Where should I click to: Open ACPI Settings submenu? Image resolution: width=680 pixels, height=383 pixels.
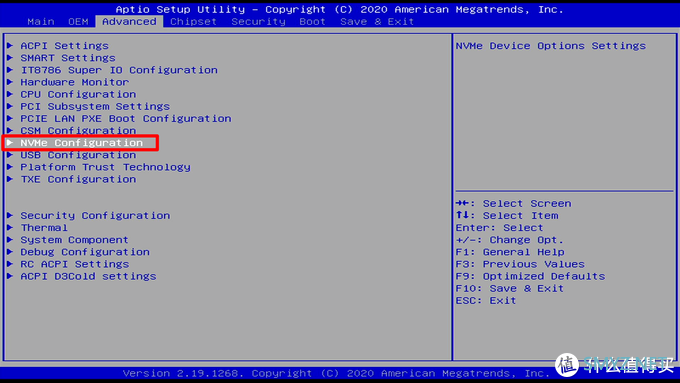[x=65, y=46]
